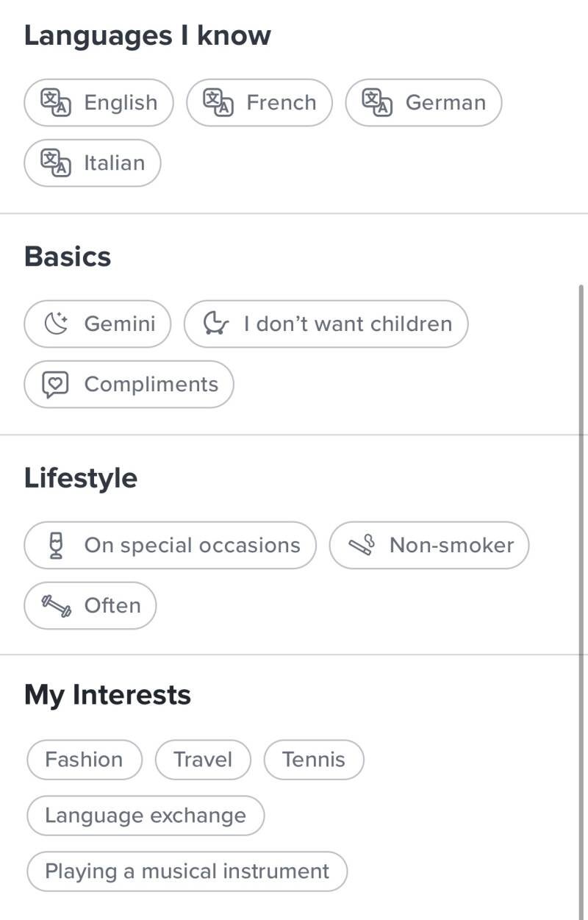Screen dimensions: 588x920
Task: Click the wine glass drinking icon
Action: [x=56, y=546]
